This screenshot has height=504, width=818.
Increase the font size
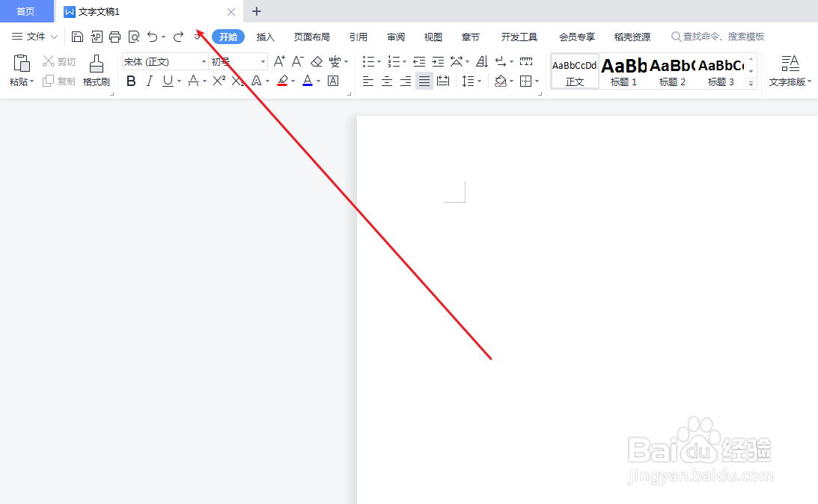tap(278, 61)
